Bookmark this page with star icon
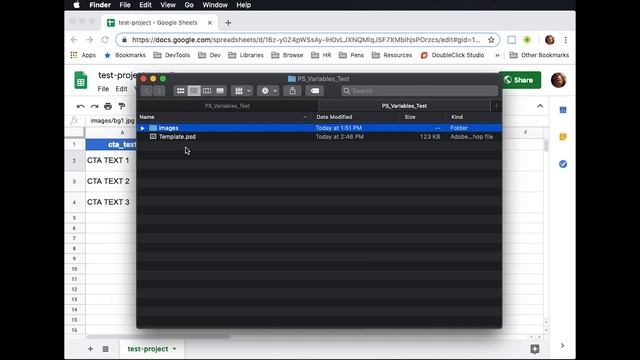 tap(491, 40)
